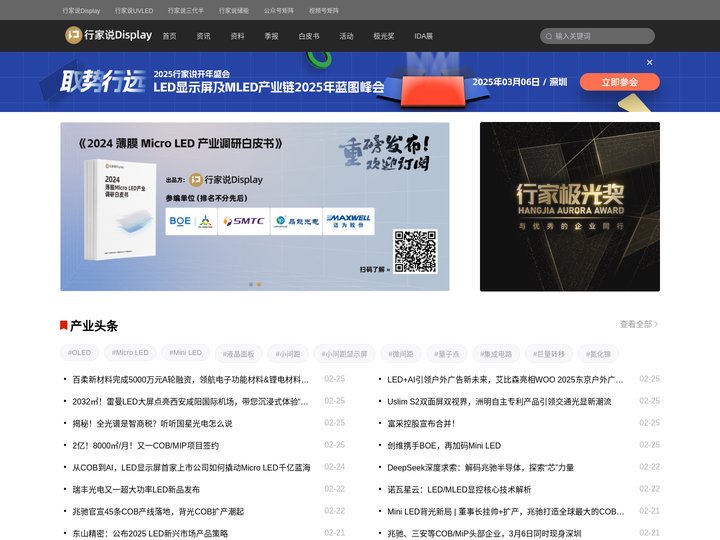The image size is (720, 540).
Task: Click the QR code on the whitepaper slide
Action: click(x=415, y=252)
